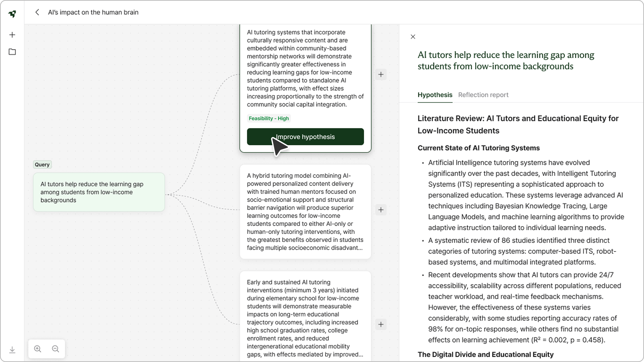Click the Feasibility - High badge
644x362 pixels.
(269, 118)
